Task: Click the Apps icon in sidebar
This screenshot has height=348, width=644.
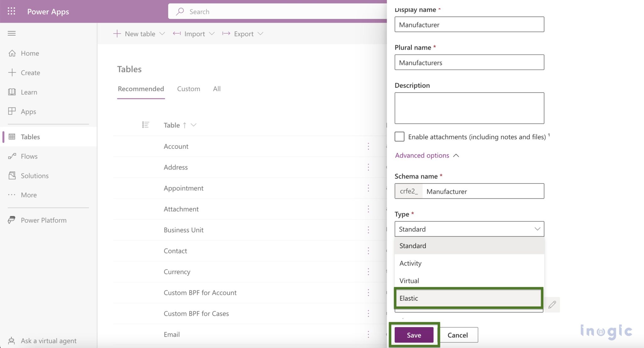Action: click(x=28, y=112)
